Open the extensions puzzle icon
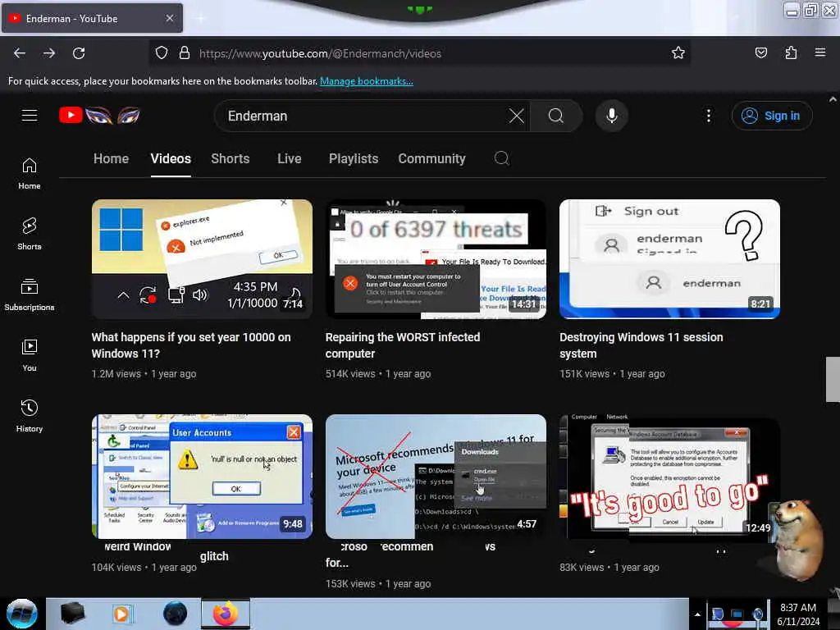The height and width of the screenshot is (630, 840). pyautogui.click(x=791, y=52)
